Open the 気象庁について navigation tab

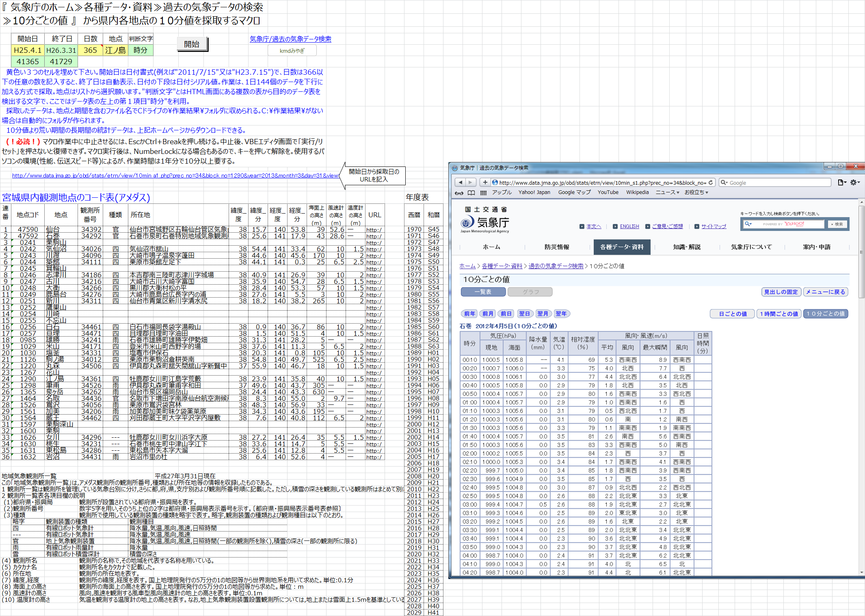[751, 247]
